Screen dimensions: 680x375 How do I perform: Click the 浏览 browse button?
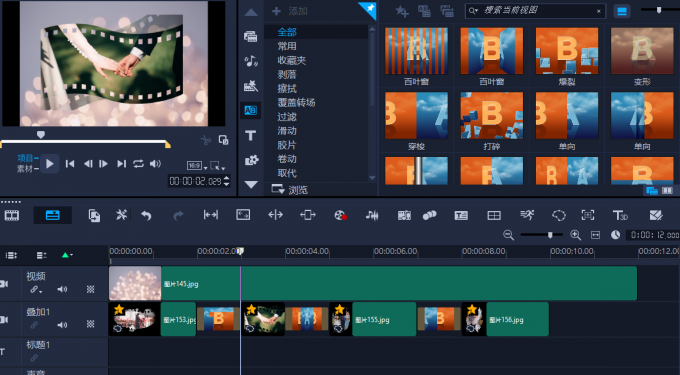click(290, 189)
